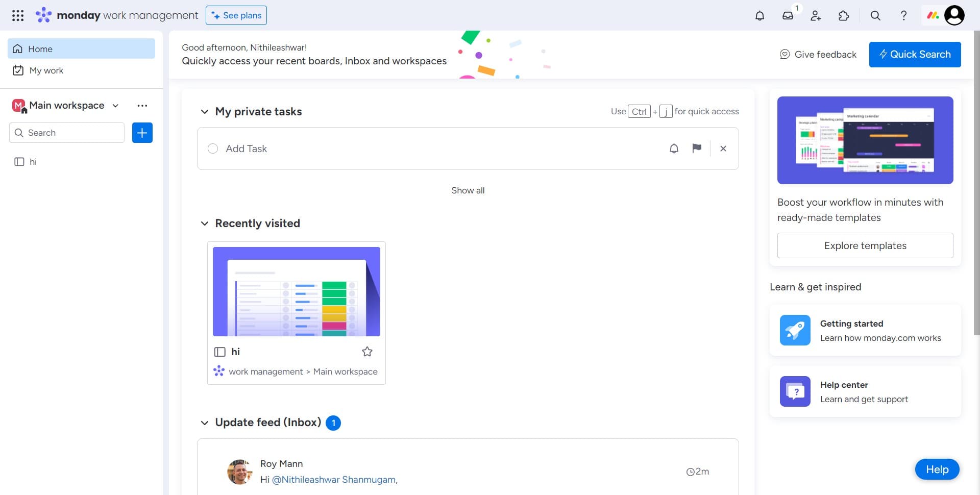Open global search from the top bar
Viewport: 980px width, 495px height.
pyautogui.click(x=875, y=16)
